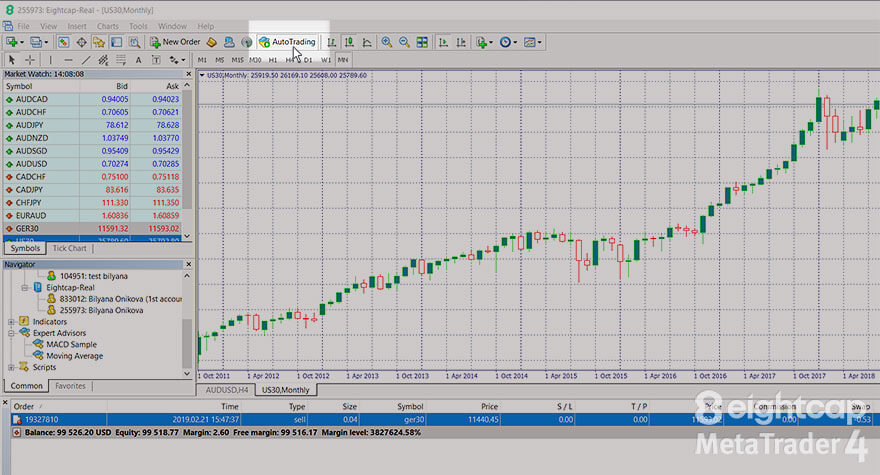This screenshot has width=880, height=475.
Task: Select the Fibonacci Retracement tool
Action: click(x=121, y=60)
